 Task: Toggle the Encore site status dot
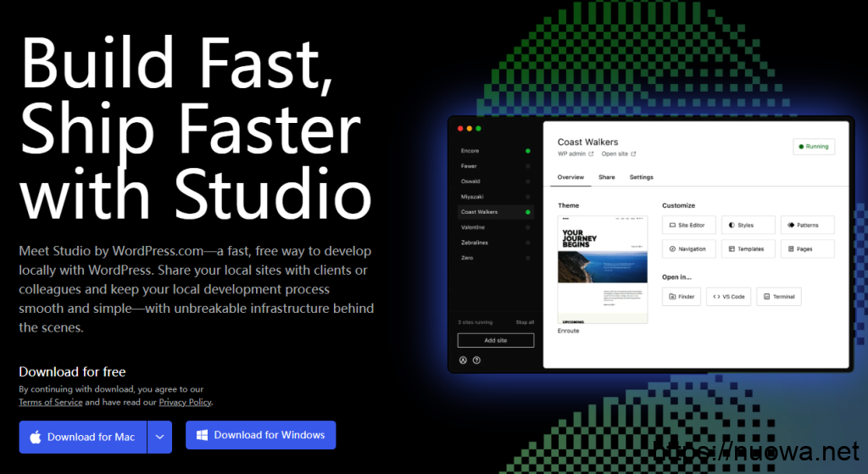[x=527, y=151]
